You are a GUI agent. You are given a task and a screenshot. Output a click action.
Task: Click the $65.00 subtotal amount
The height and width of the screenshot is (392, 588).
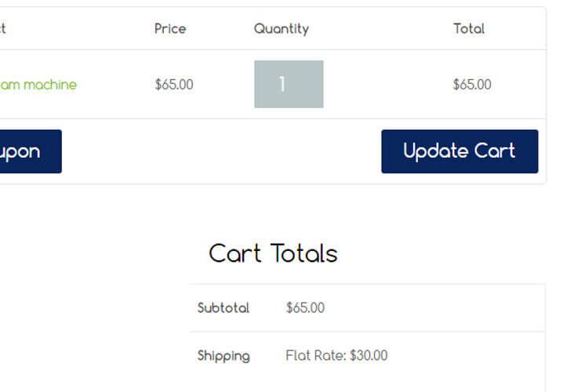click(305, 307)
